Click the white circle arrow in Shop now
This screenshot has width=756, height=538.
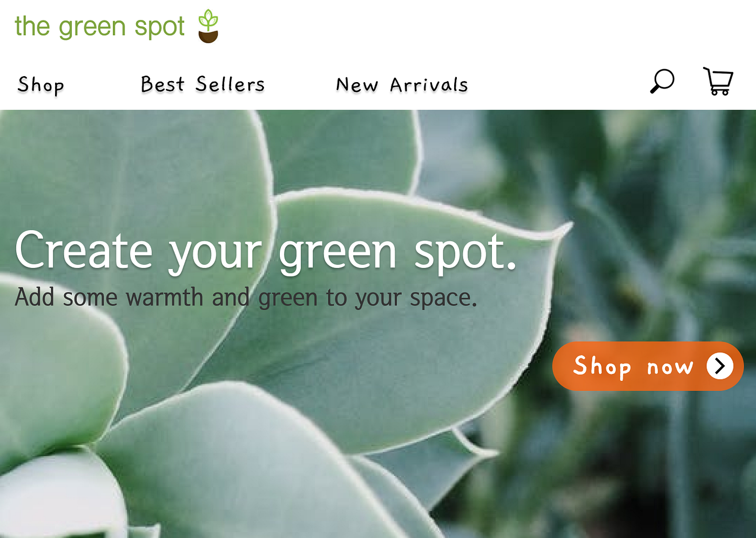tap(720, 366)
